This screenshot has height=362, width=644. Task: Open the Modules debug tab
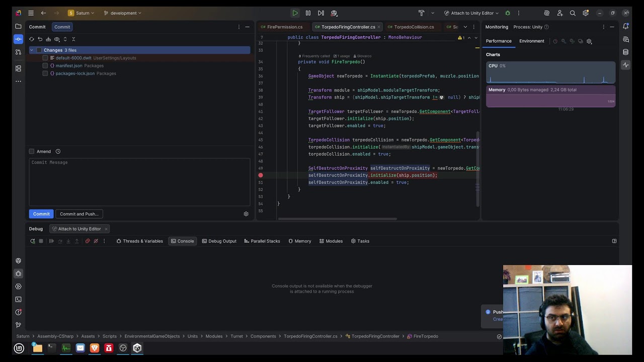[331, 241]
